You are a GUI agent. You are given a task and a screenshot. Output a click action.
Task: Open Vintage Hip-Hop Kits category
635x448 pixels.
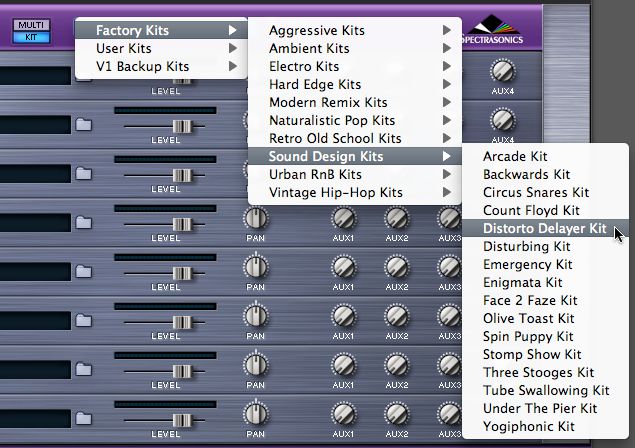coord(355,192)
